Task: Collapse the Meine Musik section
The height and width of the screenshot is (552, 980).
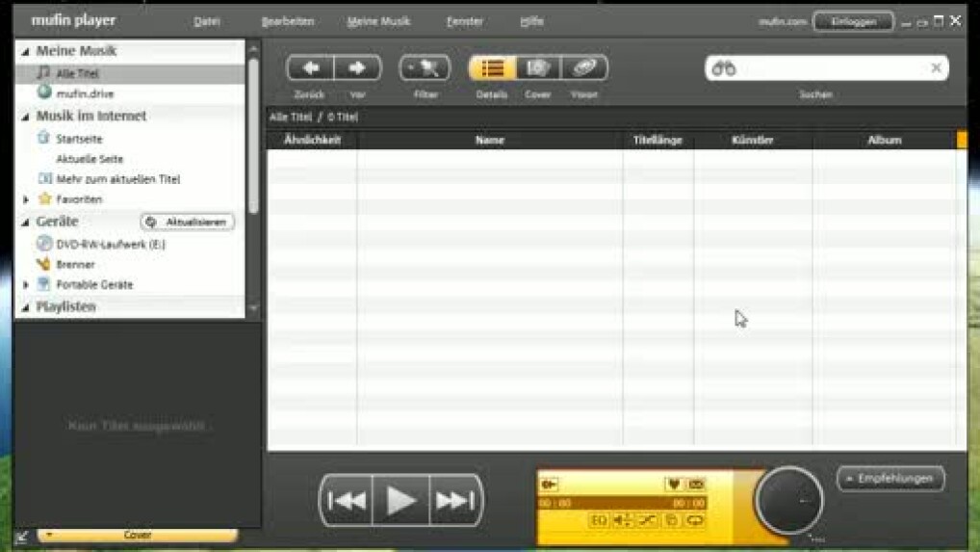Action: point(26,51)
